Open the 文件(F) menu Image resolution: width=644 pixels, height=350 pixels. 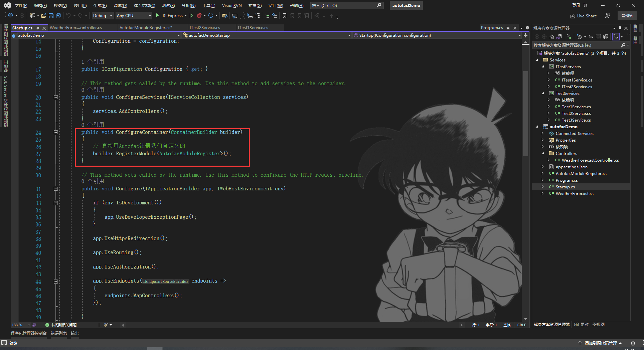[21, 5]
